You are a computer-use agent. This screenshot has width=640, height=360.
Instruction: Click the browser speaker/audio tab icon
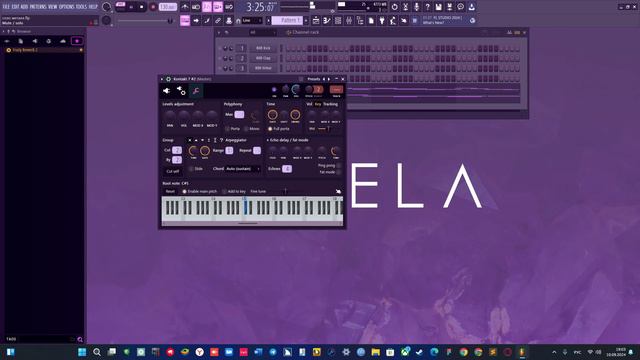click(35, 41)
